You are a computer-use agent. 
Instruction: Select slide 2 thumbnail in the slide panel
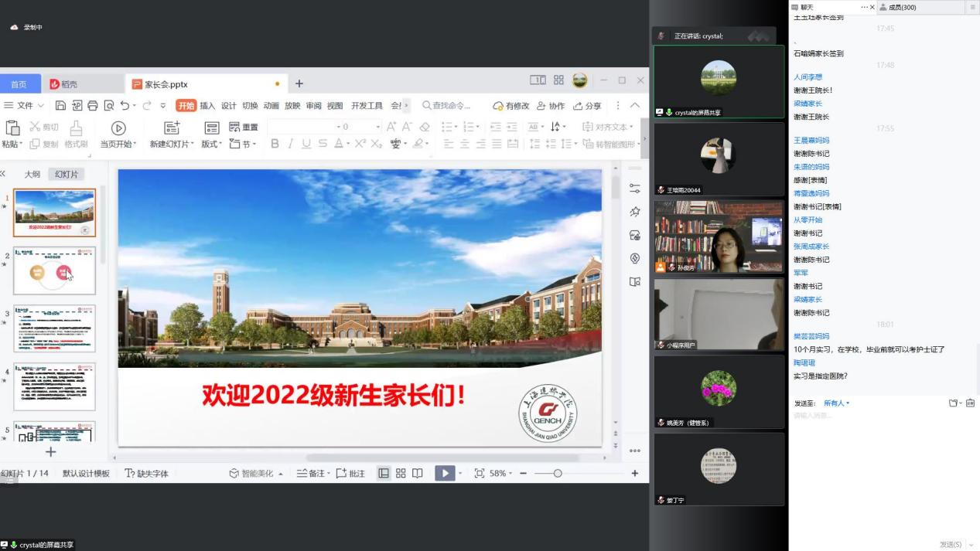54,270
